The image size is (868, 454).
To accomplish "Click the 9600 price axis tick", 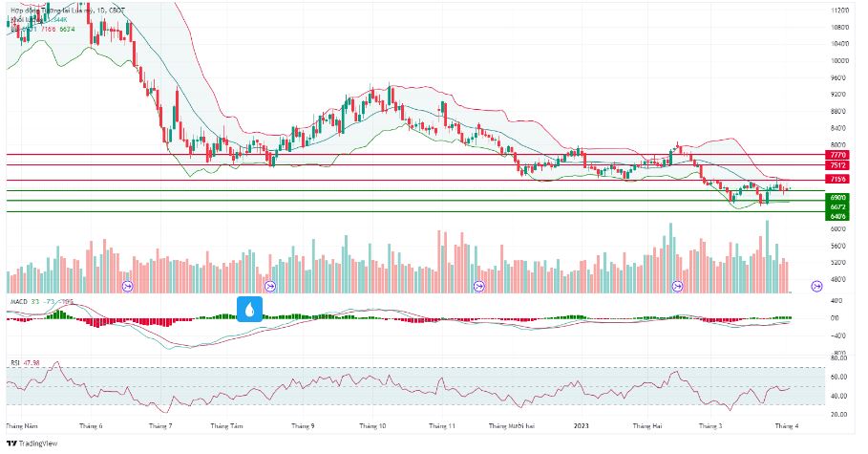I will point(838,78).
